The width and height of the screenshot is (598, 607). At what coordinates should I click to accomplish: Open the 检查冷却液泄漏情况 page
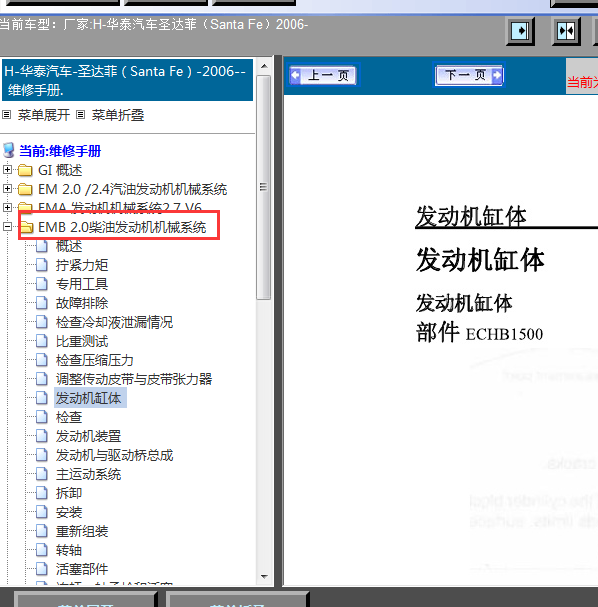[x=114, y=322]
